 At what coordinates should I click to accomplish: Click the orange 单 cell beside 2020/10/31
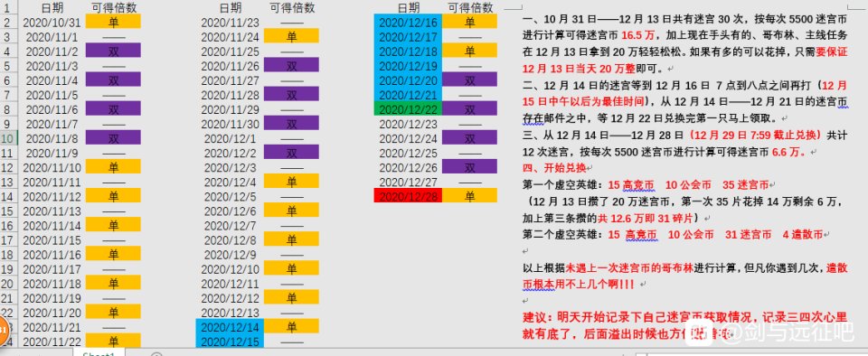(x=113, y=22)
